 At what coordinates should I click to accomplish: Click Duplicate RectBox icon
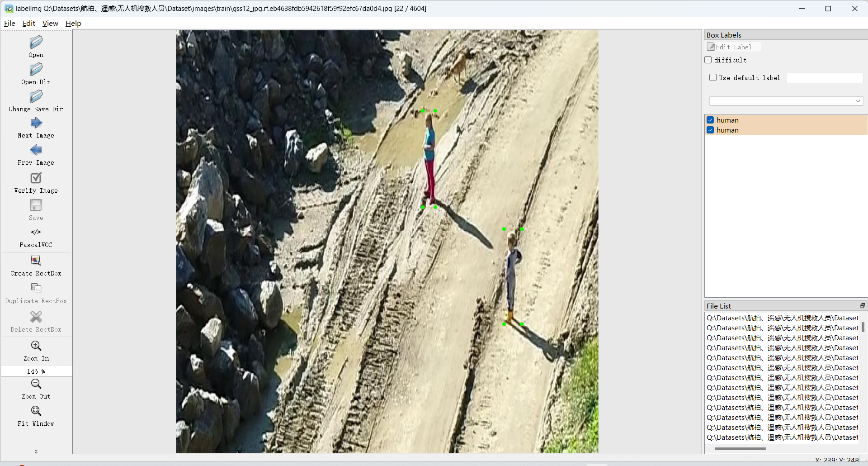coord(36,288)
